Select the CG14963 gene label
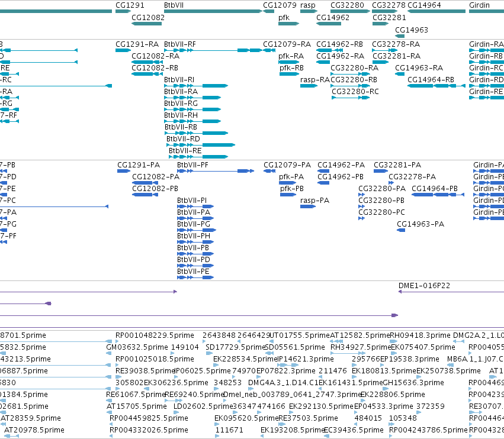The image size is (504, 439). pyautogui.click(x=412, y=30)
